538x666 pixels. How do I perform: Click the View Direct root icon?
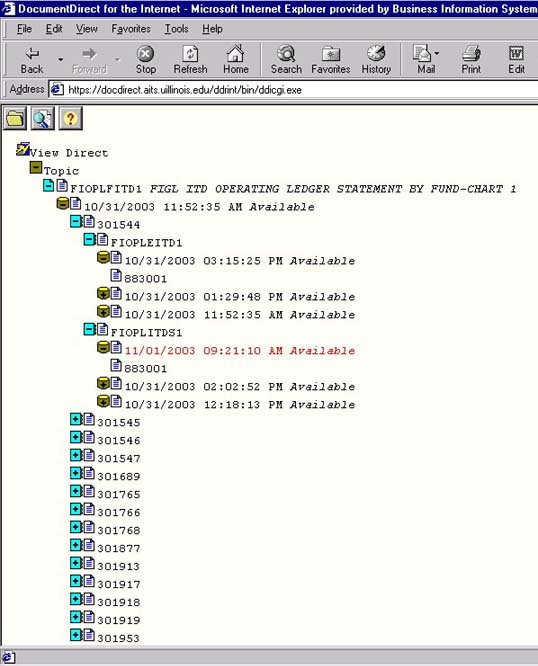click(23, 149)
